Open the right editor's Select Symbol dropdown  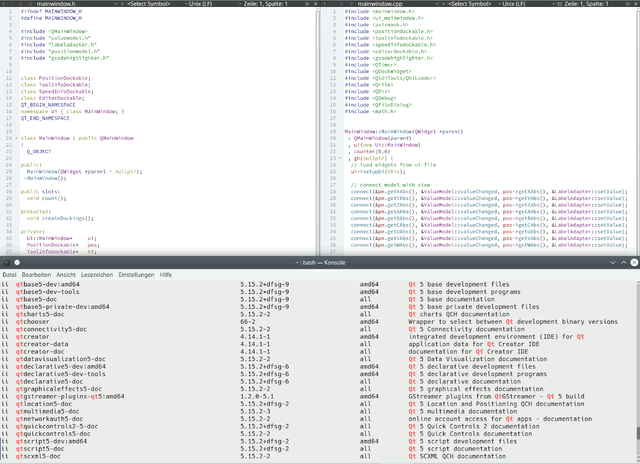click(x=474, y=4)
